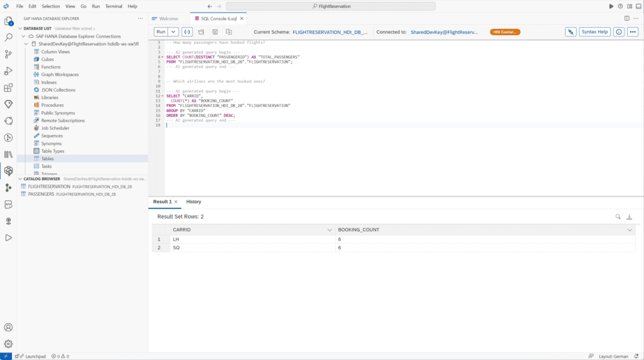This screenshot has height=360, width=644.
Task: Select the FLIGHTRESERVATION table in catalog
Action: pos(49,187)
